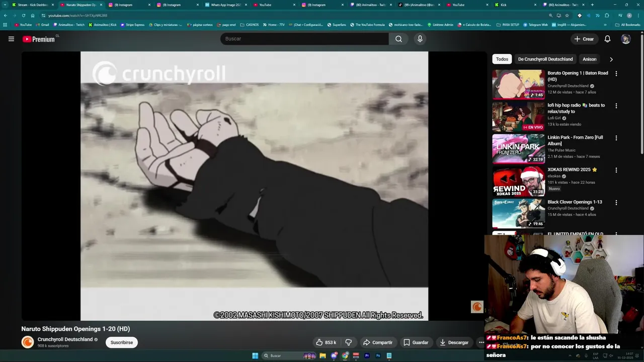Show hidden system tray icons
This screenshot has height=362, width=644.
569,355
